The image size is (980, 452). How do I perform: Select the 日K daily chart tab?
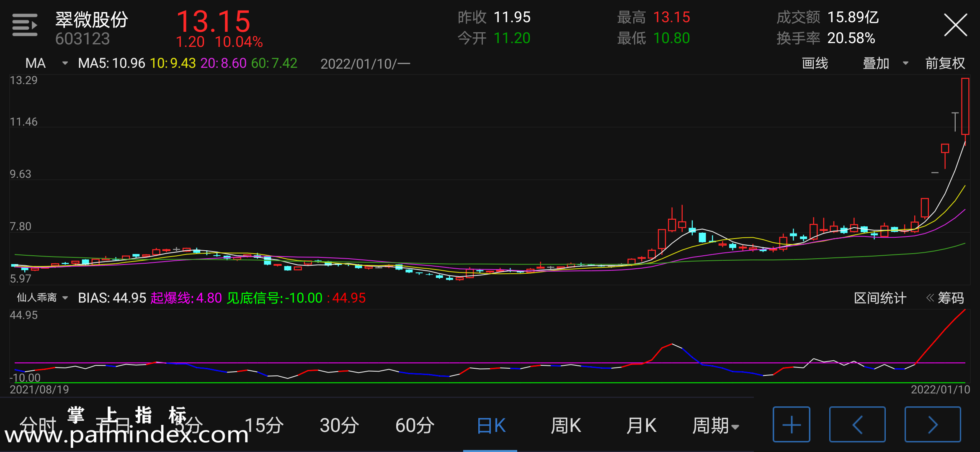[x=491, y=426]
